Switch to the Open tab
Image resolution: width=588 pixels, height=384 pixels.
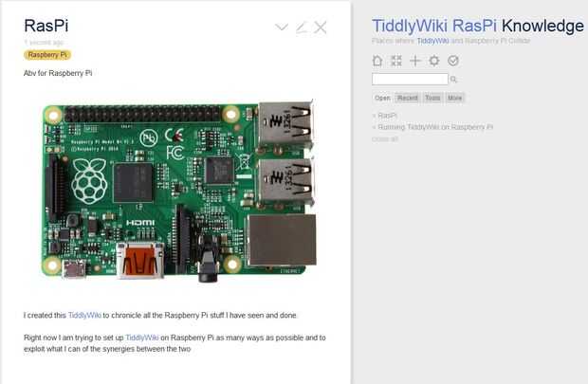pyautogui.click(x=382, y=98)
